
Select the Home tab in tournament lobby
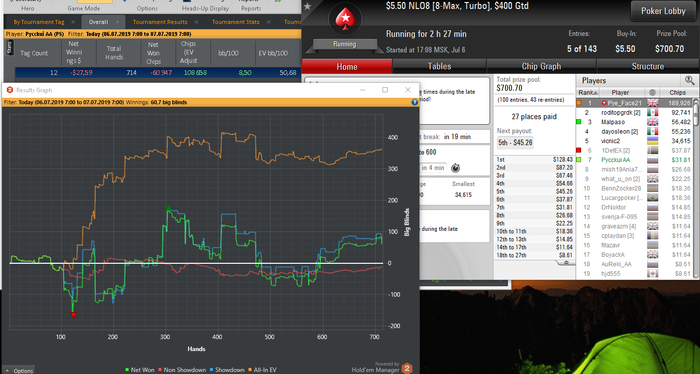347,66
